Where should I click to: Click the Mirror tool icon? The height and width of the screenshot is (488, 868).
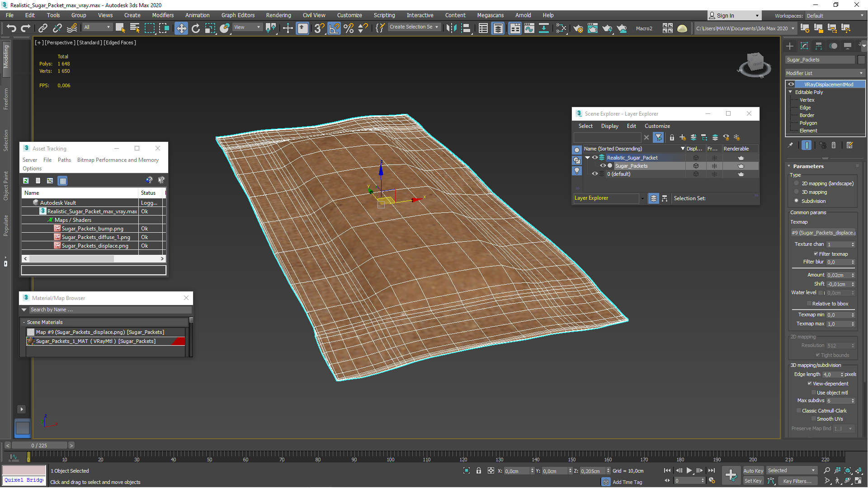451,28
